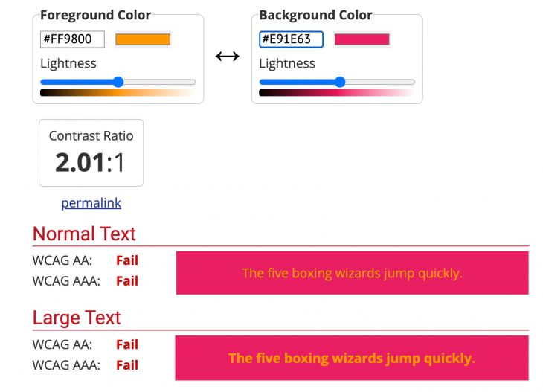Open the orange foreground color swatch
This screenshot has width=543, height=392.
pyautogui.click(x=143, y=39)
